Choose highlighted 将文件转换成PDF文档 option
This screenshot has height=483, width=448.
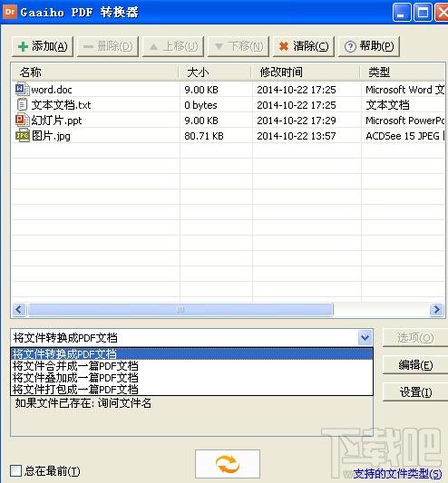(191, 354)
